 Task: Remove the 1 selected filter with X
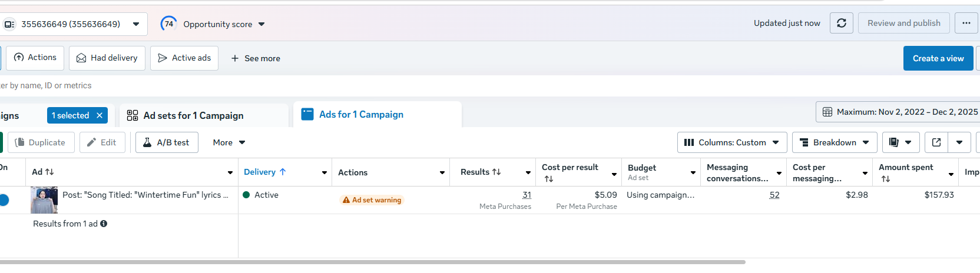(x=100, y=115)
